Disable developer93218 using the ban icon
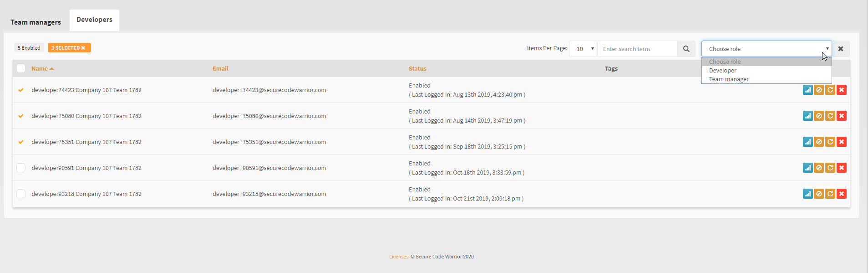Screen dimensions: 868x273 point(819,194)
